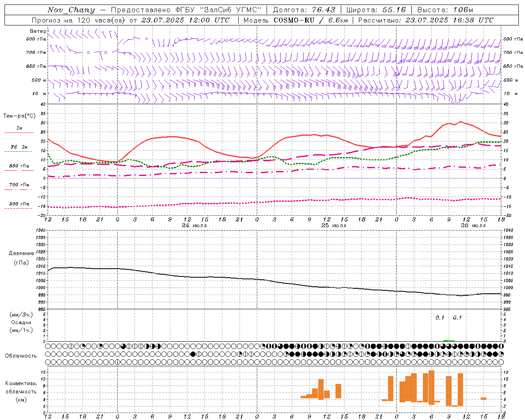Click the model name COSMO-RU / 6.6км

[x=310, y=20]
